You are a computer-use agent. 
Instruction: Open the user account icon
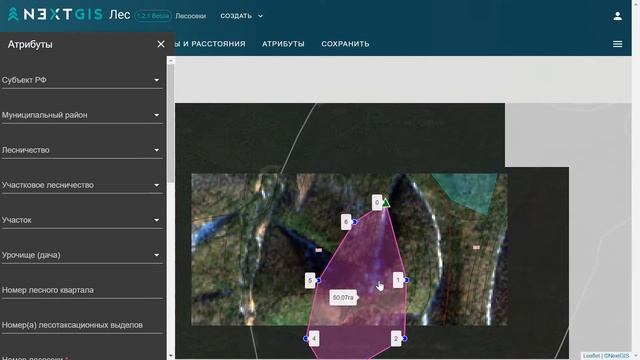coord(617,16)
